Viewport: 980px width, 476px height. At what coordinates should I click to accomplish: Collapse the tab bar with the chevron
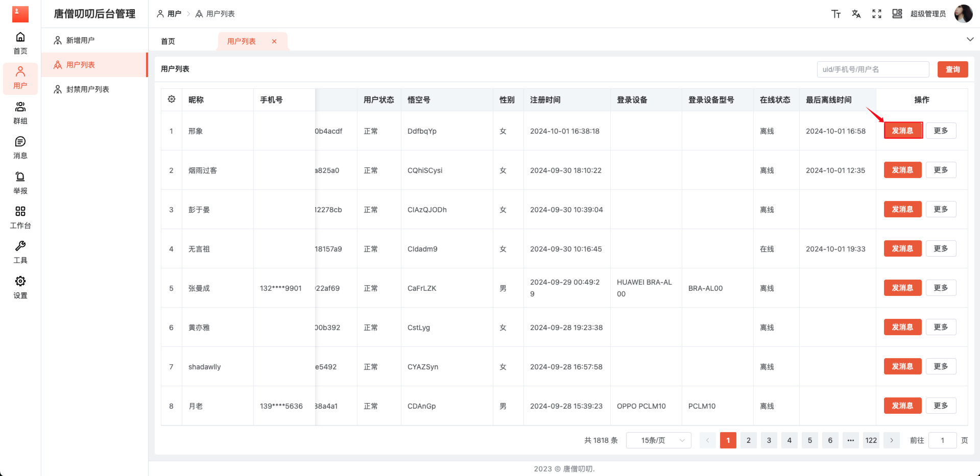[x=969, y=39]
